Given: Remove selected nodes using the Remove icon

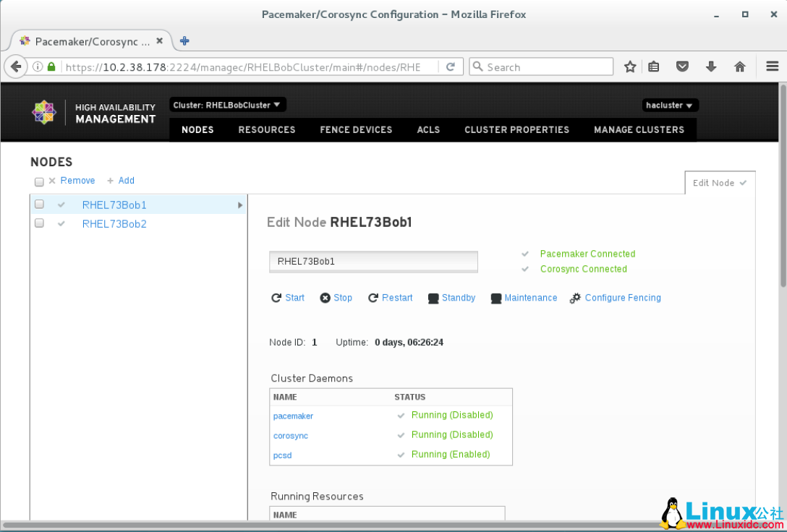Looking at the screenshot, I should coord(72,180).
